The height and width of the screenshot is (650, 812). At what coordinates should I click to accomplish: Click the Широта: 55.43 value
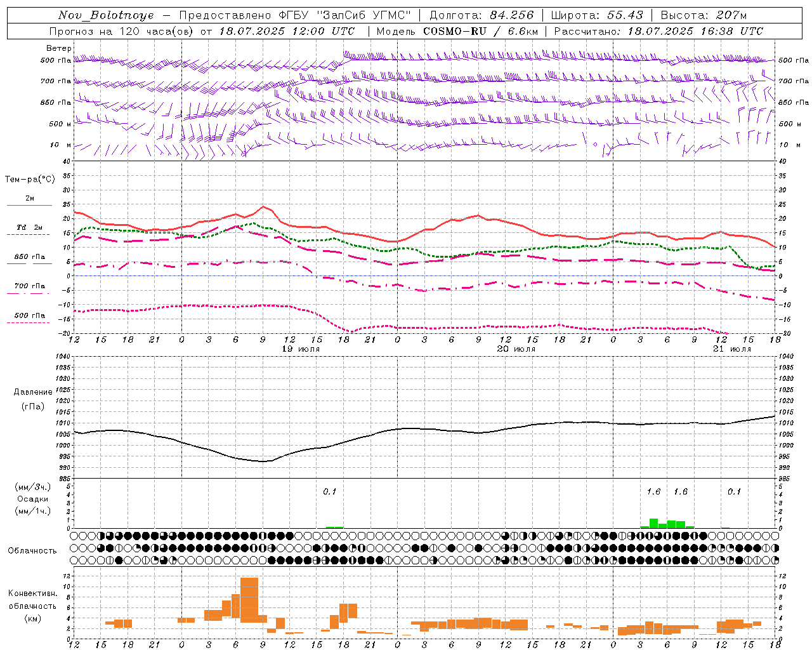[x=597, y=15]
